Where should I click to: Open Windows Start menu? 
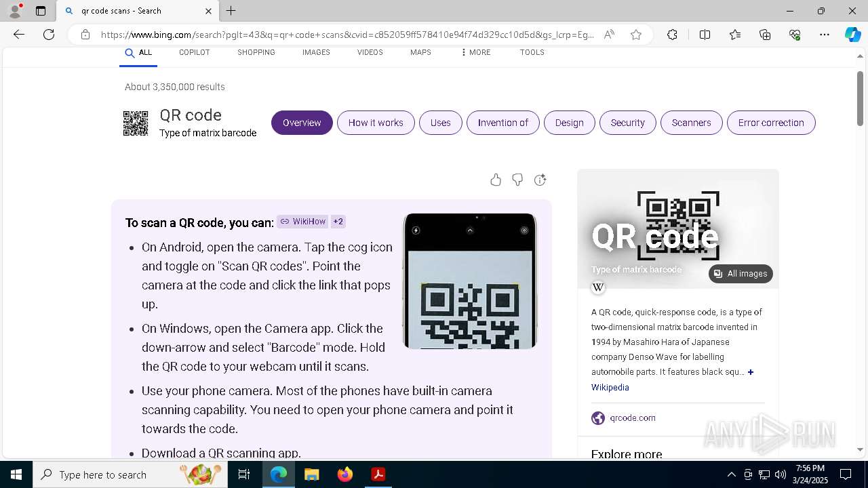[16, 474]
